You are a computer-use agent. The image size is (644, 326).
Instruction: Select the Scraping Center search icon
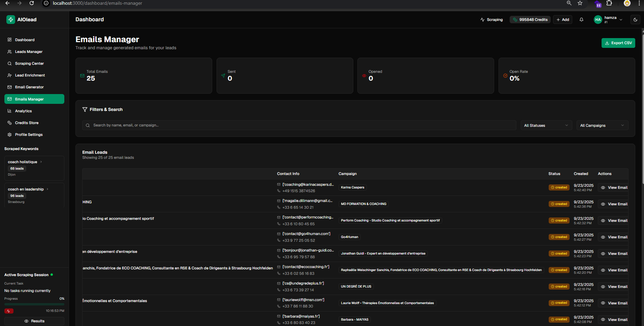9,63
